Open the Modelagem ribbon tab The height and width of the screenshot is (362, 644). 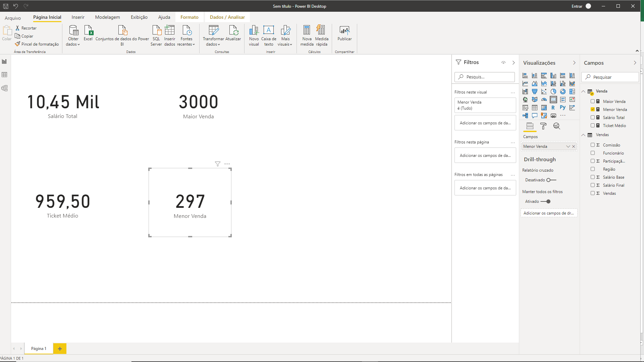107,17
